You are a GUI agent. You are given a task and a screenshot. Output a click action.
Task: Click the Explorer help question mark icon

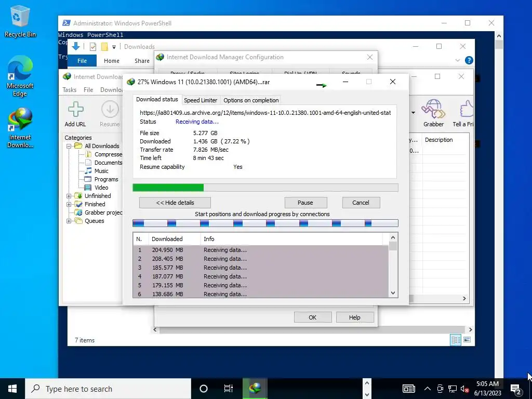[x=469, y=60]
